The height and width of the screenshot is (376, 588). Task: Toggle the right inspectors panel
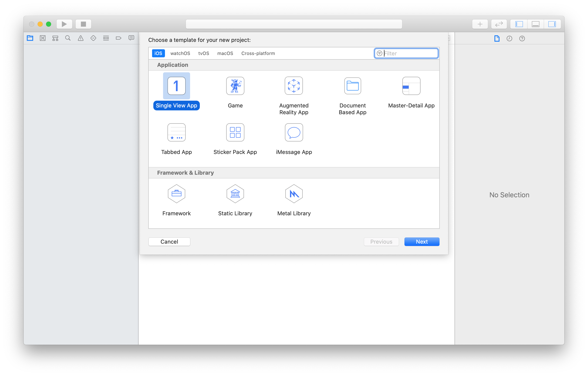pos(552,24)
